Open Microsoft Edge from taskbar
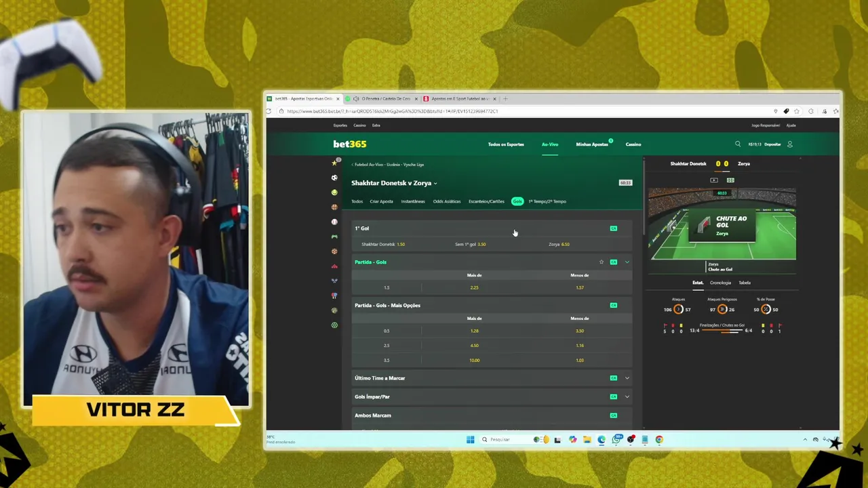The image size is (868, 488). pos(601,439)
